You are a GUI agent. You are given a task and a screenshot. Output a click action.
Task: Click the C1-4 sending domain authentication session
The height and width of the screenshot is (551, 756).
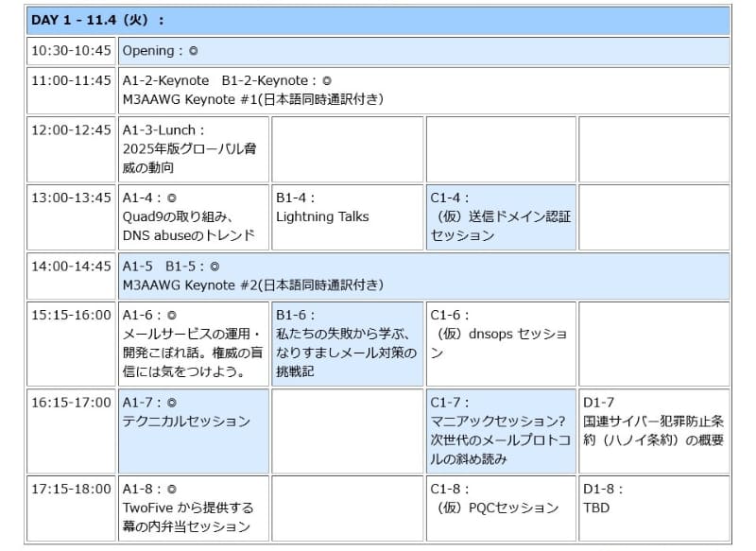(x=496, y=217)
